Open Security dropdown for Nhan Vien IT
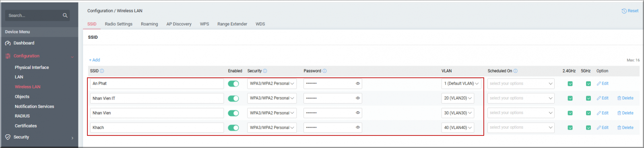Image resolution: width=644 pixels, height=148 pixels. click(272, 98)
